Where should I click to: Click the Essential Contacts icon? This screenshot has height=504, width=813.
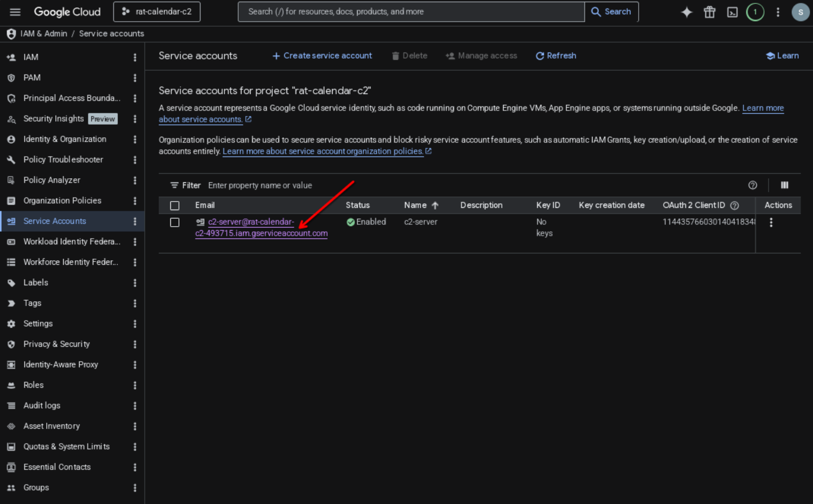pos(11,467)
